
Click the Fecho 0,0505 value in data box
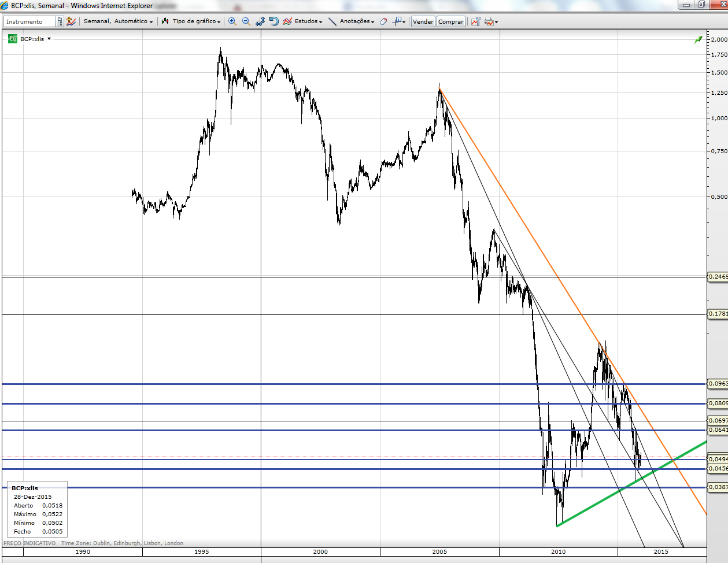click(53, 531)
